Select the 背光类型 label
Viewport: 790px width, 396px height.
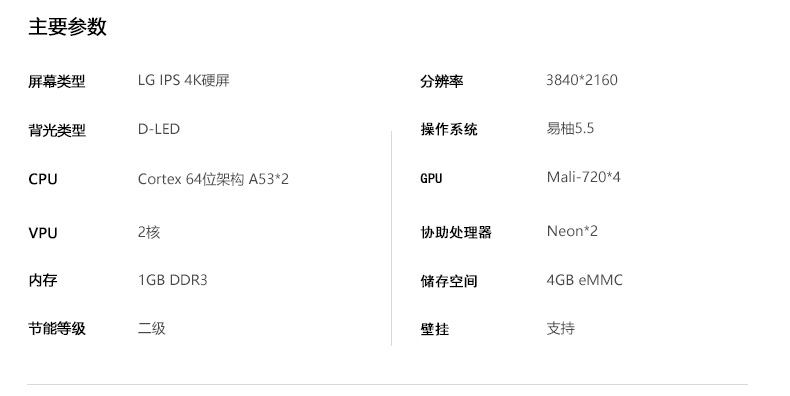tap(57, 130)
